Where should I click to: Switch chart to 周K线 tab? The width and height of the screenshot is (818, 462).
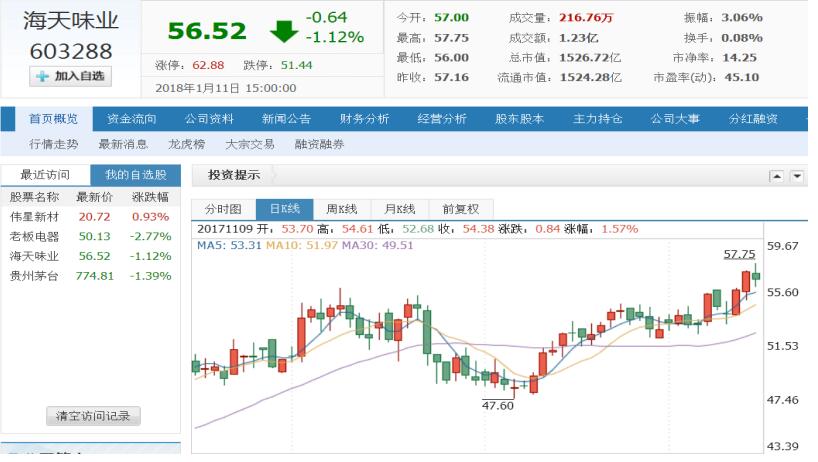(x=342, y=209)
